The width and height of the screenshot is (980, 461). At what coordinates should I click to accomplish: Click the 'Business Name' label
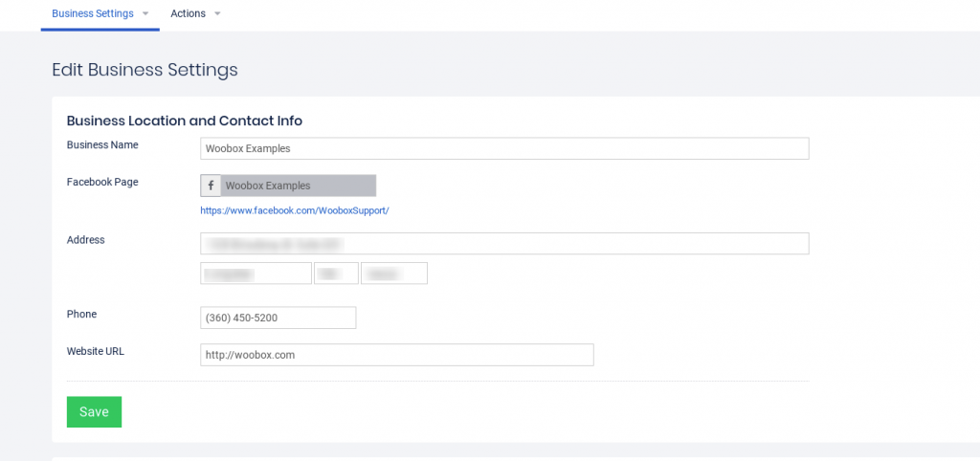(102, 145)
